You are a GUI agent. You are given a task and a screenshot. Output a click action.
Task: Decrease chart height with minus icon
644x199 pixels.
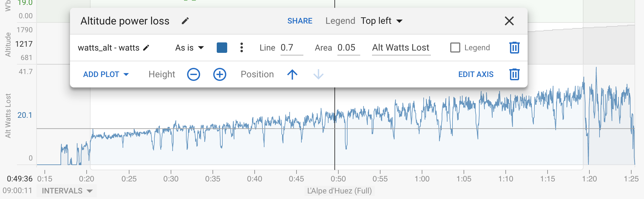point(194,74)
